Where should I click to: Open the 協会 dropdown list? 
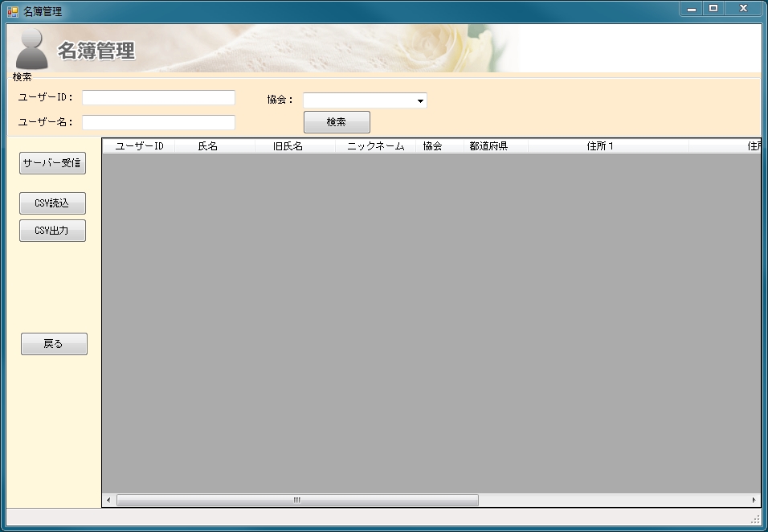pyautogui.click(x=419, y=101)
